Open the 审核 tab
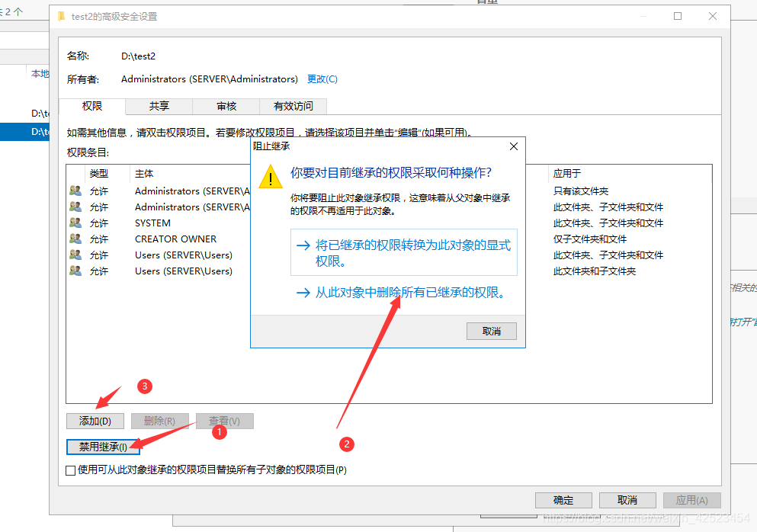This screenshot has width=757, height=532. (225, 106)
